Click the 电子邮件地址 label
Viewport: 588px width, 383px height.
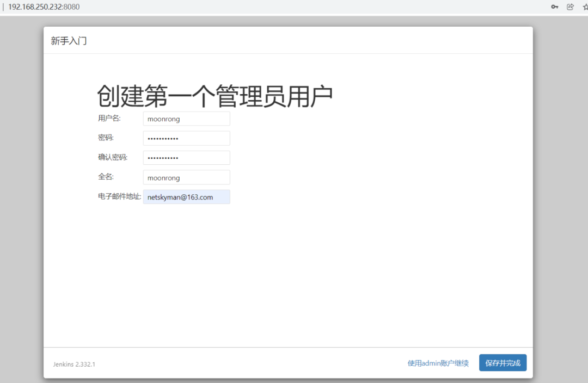[119, 196]
